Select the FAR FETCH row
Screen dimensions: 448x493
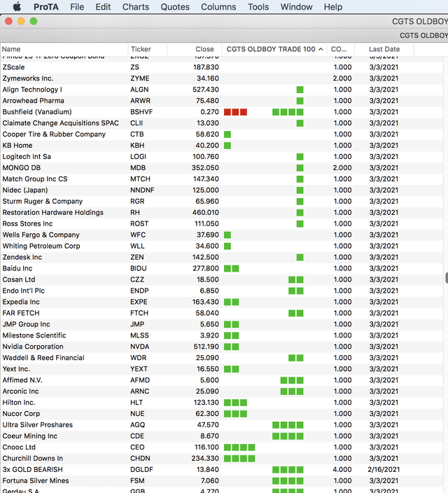222,313
